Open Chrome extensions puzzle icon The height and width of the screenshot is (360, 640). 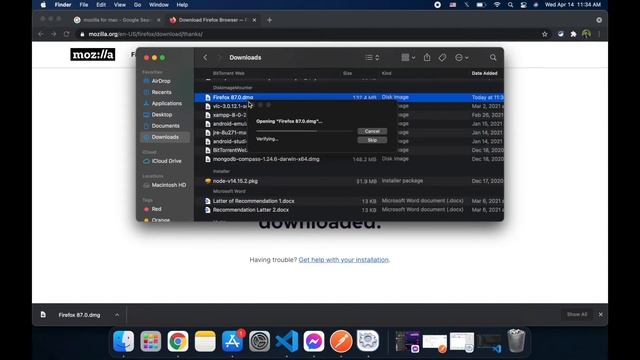pyautogui.click(x=573, y=34)
